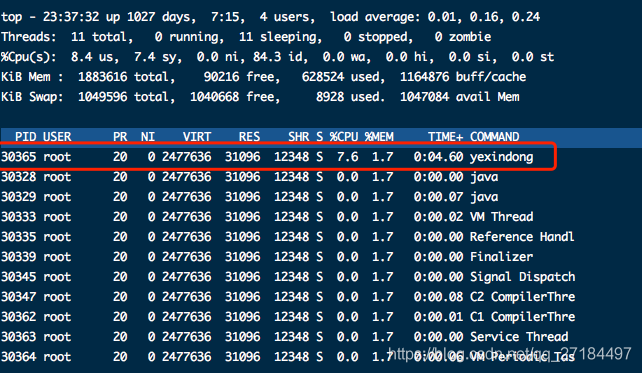Select PID 30328 in the list
642x373 pixels.
(x=19, y=176)
